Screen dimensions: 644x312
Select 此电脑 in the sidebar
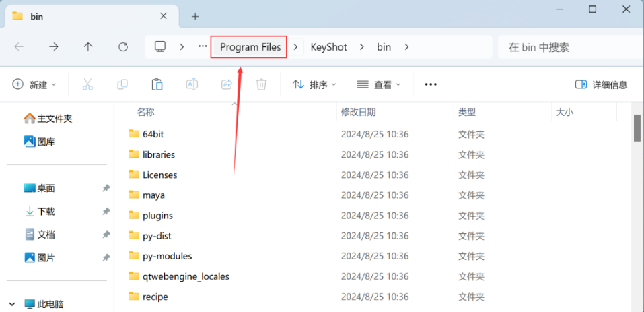pos(44,304)
